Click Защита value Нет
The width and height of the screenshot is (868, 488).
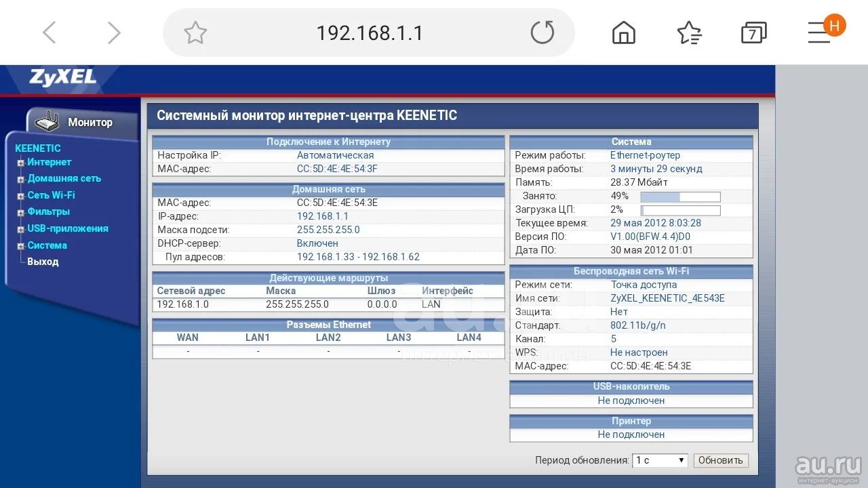[619, 312]
